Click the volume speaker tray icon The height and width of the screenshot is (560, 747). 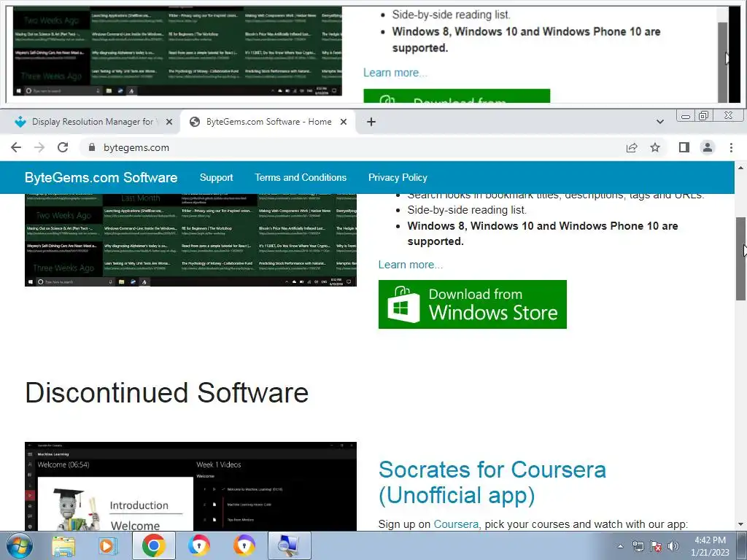tap(673, 546)
